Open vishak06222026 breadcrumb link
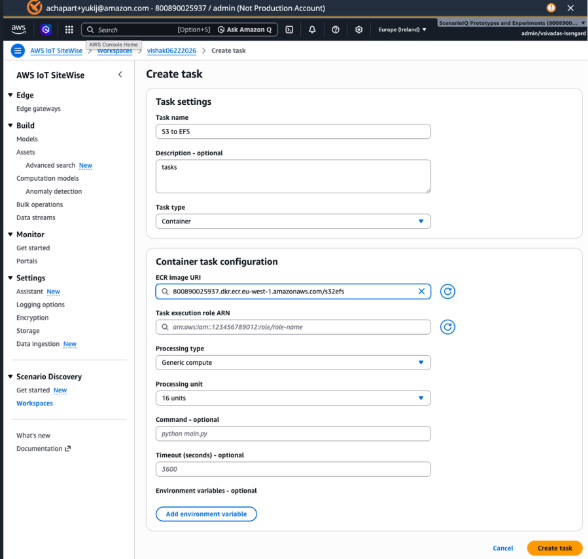Screen dimensions: 588x559 point(171,51)
